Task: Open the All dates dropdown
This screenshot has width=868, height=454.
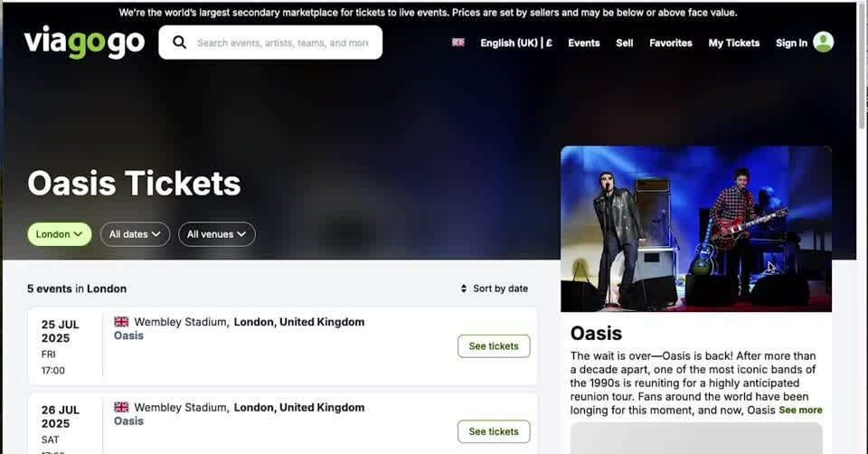Action: (135, 234)
